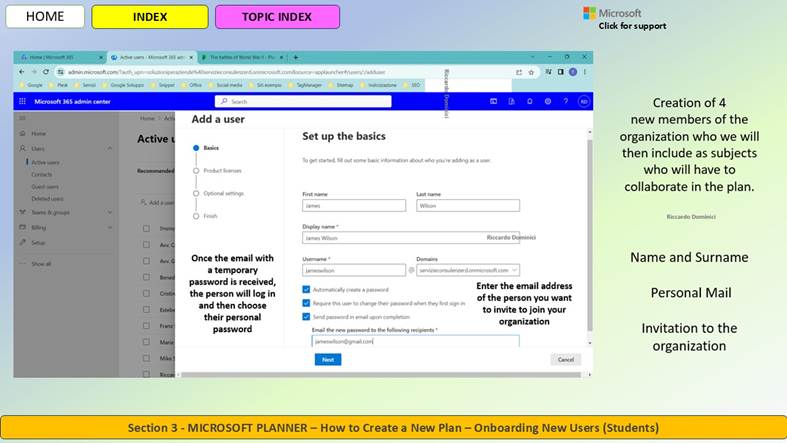
Task: Click the First name input field
Action: [x=354, y=206]
